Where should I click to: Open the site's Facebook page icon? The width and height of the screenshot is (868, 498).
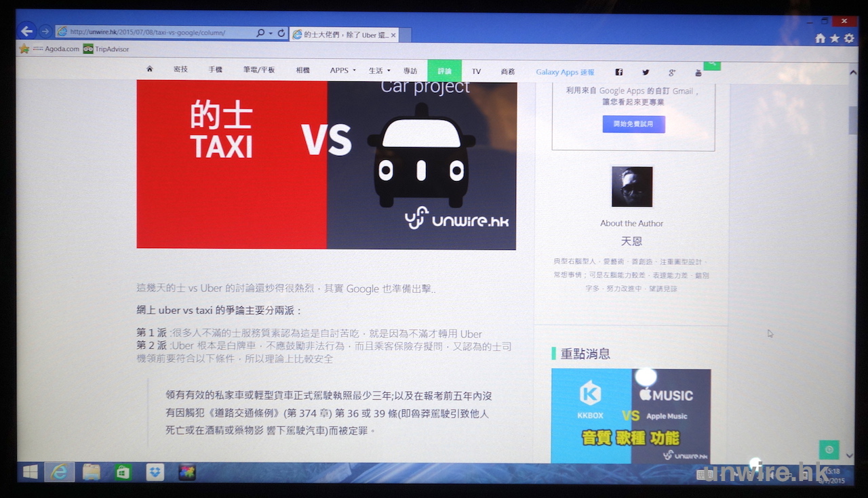[618, 72]
